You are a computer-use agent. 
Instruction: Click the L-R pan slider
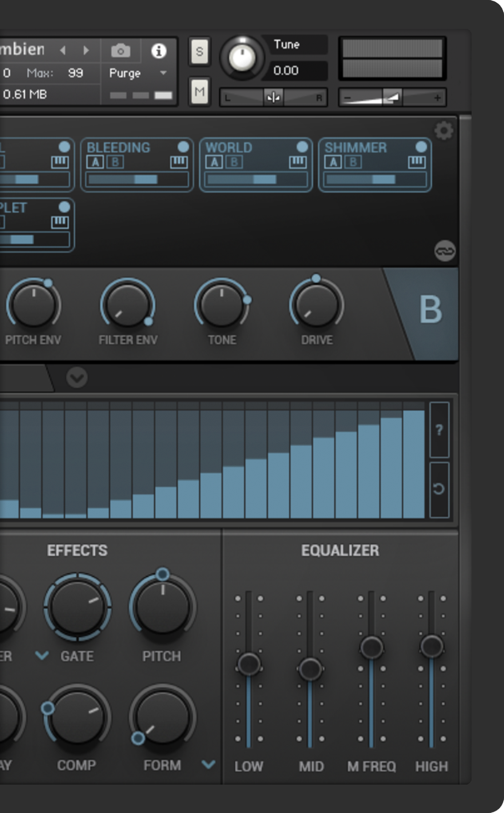[x=274, y=97]
